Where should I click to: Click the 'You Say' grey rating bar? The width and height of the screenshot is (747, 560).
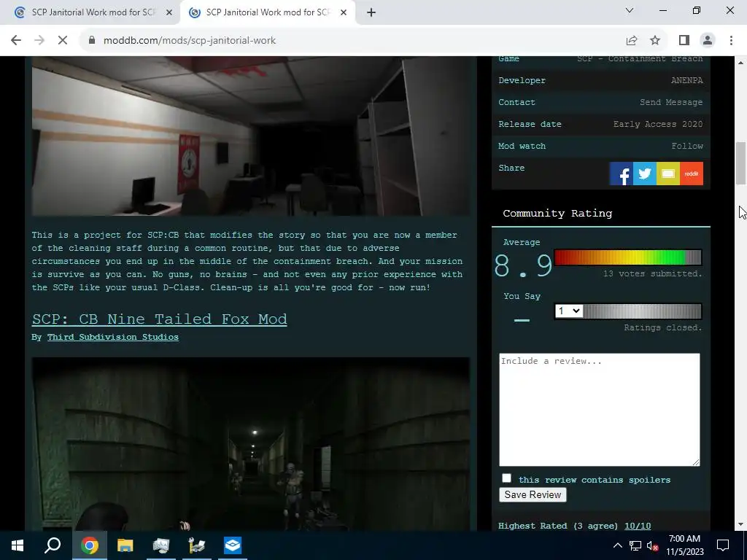tap(643, 311)
